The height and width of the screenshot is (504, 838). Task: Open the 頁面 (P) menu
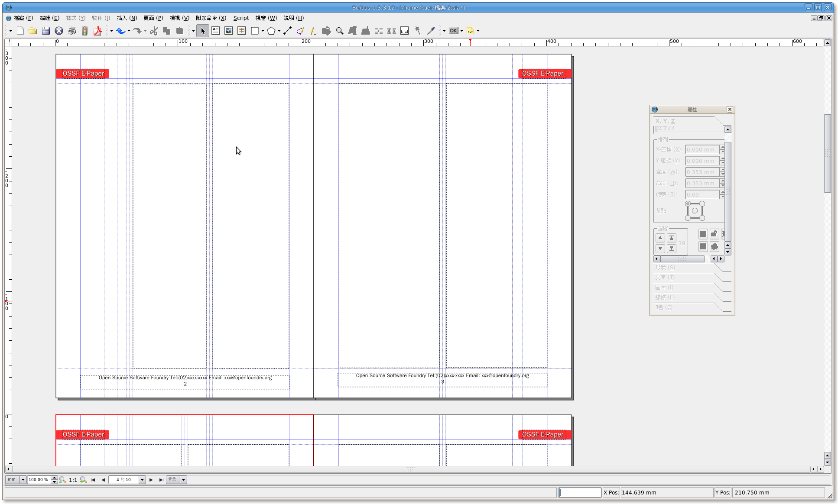pyautogui.click(x=153, y=18)
